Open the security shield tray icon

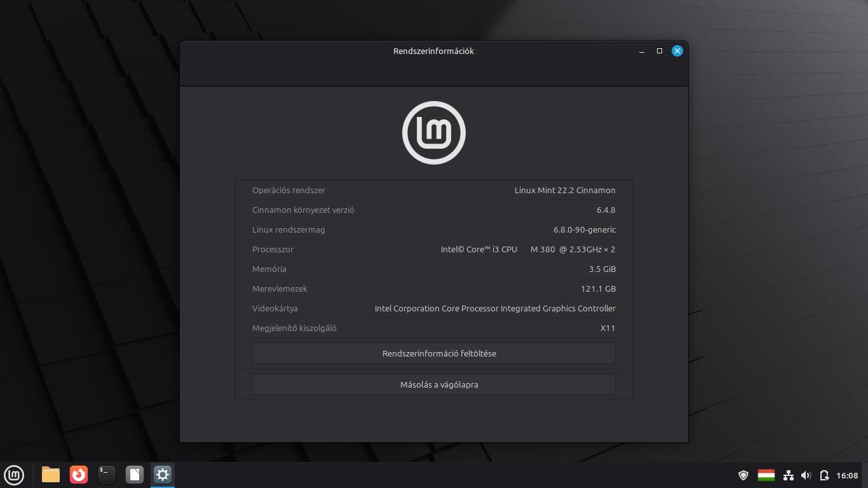743,475
